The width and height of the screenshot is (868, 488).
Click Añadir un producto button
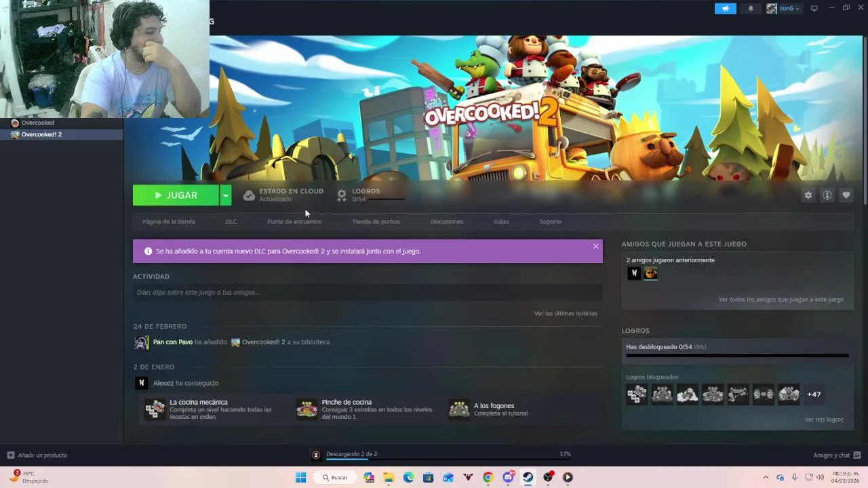(x=37, y=455)
